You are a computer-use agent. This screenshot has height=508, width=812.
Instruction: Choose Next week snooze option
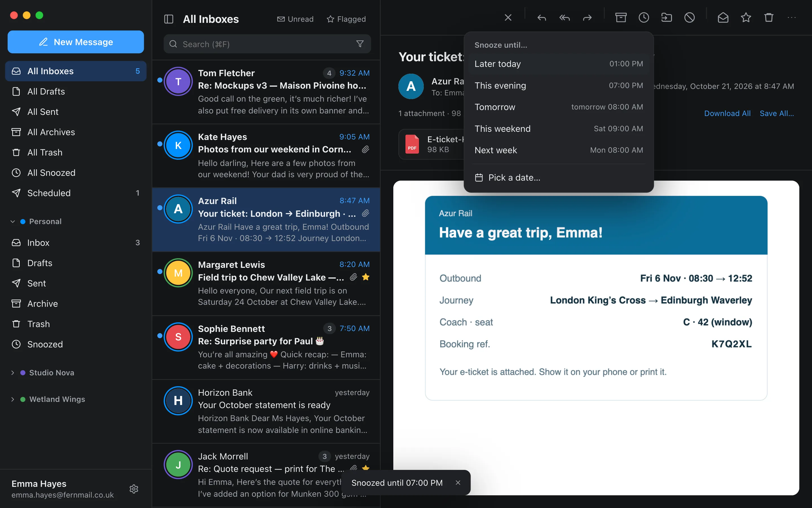[559, 150]
